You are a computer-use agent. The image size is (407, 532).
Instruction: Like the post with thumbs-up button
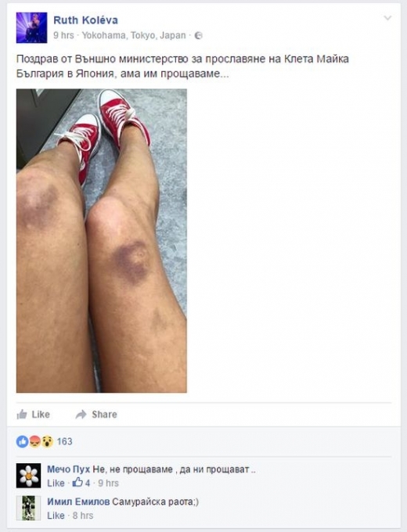34,415
